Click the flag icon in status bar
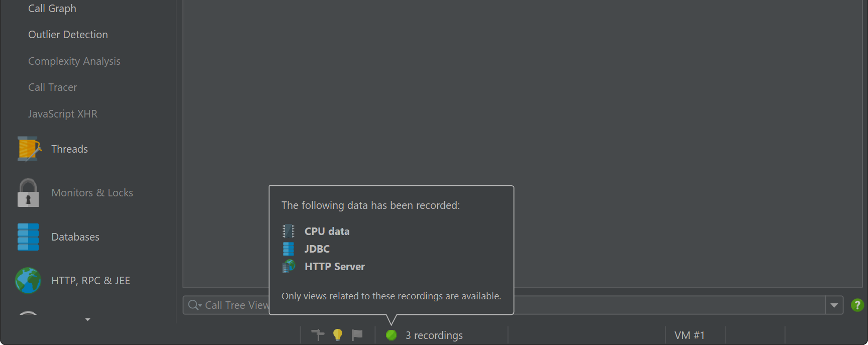Image resolution: width=868 pixels, height=345 pixels. coord(357,335)
